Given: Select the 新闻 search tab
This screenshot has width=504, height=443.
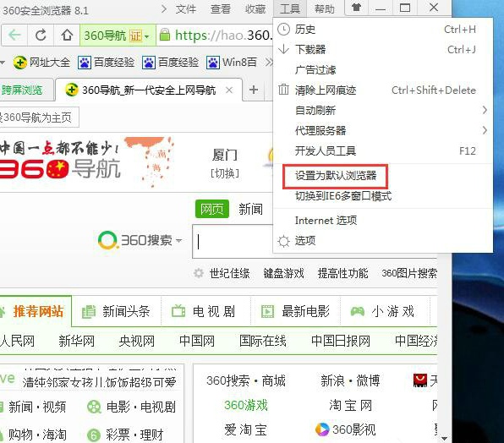Looking at the screenshot, I should [250, 209].
